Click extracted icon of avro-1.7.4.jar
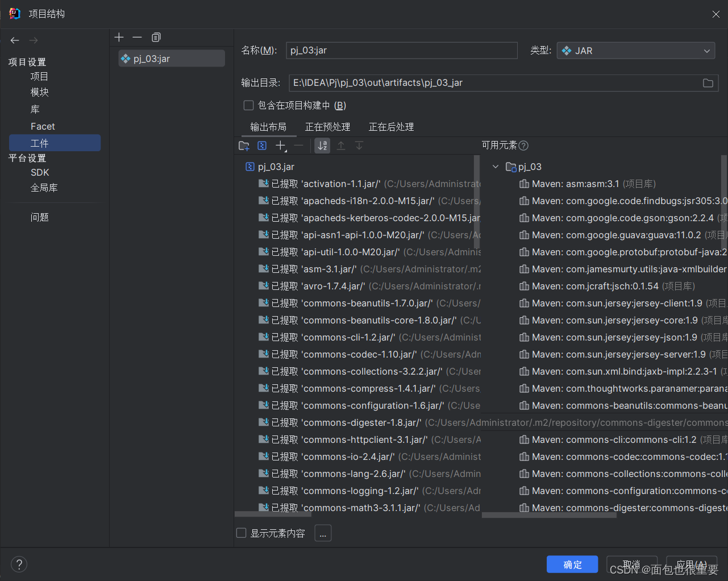The image size is (728, 581). [264, 286]
